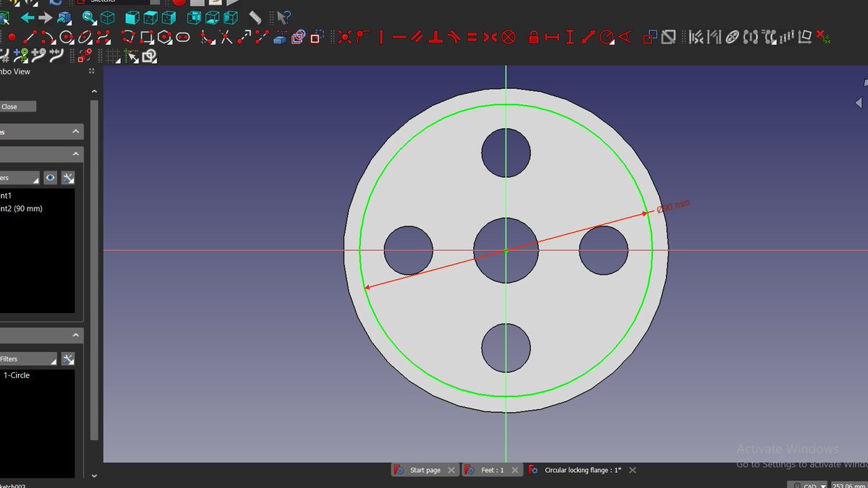Viewport: 868px width, 488px height.
Task: Open the Radius/Diameter constraint tool
Action: pos(607,37)
